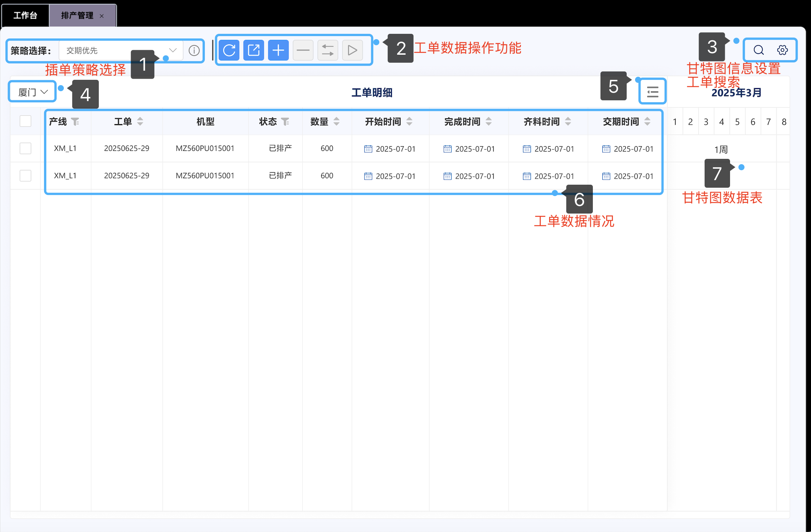
Task: Sort by 开始时间 column header
Action: 409,122
